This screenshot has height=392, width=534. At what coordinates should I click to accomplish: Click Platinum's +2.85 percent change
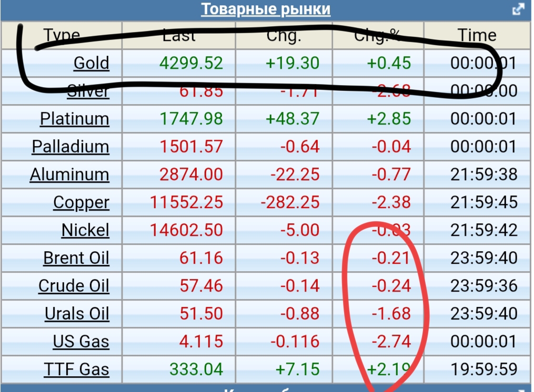(389, 119)
